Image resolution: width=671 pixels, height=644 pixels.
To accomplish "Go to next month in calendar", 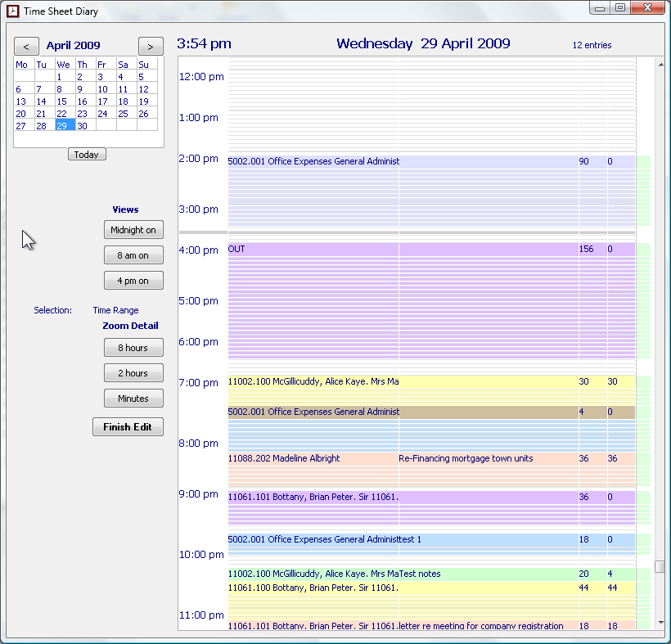I will click(x=151, y=46).
